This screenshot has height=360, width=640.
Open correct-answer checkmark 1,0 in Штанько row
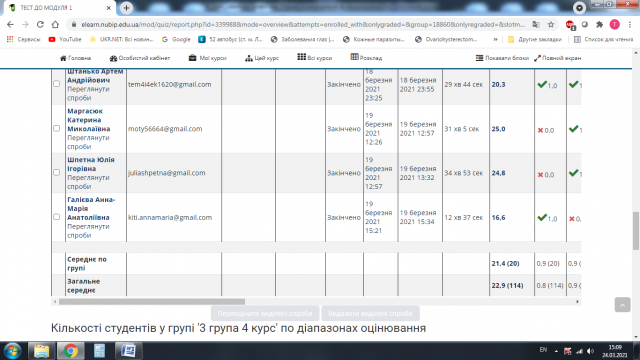point(547,85)
